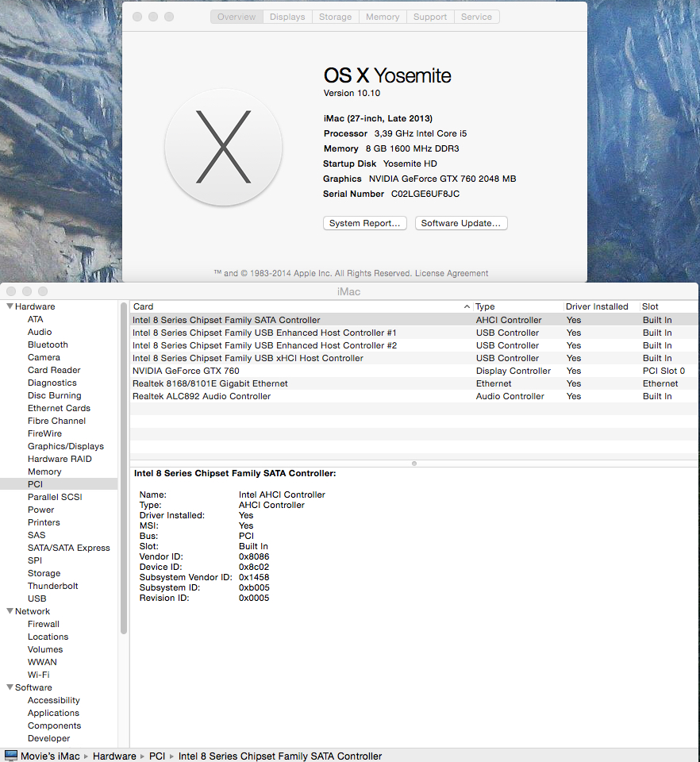Select USB xHCI Host Controller row

tap(414, 358)
